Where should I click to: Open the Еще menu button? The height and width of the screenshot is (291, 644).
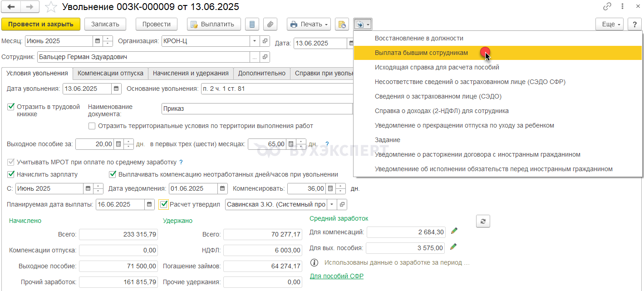[x=610, y=24]
